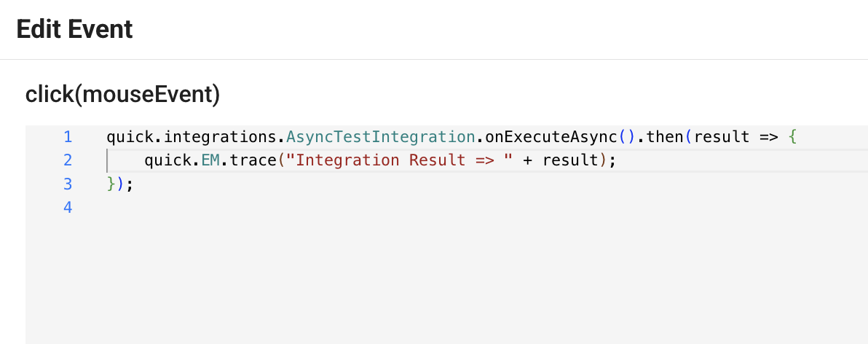
Task: Place cursor on empty line 4
Action: click(x=291, y=207)
